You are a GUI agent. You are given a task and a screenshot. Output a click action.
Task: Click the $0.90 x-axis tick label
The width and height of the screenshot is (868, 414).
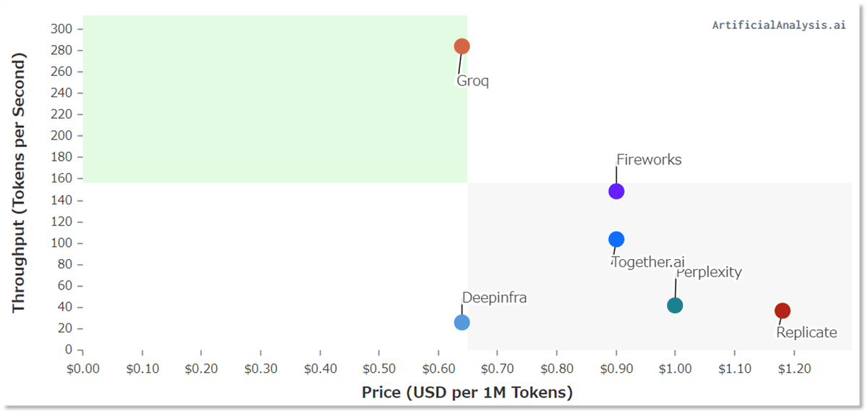[616, 368]
